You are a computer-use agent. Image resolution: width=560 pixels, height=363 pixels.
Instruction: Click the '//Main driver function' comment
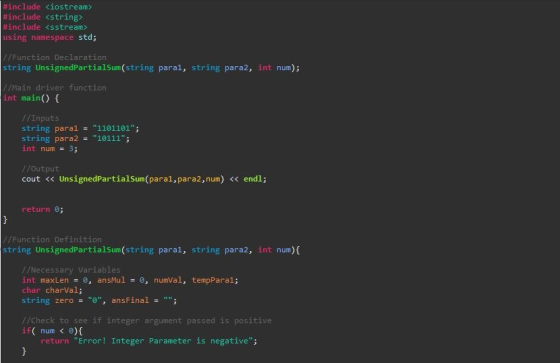tap(55, 88)
